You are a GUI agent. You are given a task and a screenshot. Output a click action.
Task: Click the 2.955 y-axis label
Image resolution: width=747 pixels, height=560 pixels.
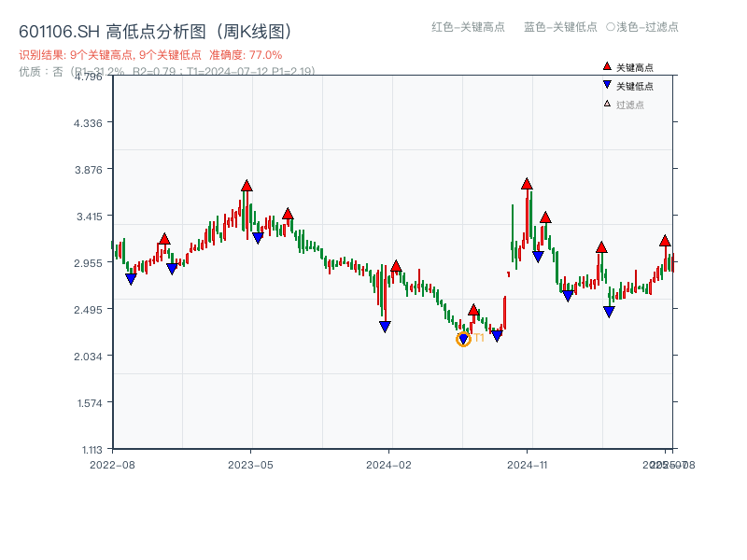coord(88,263)
